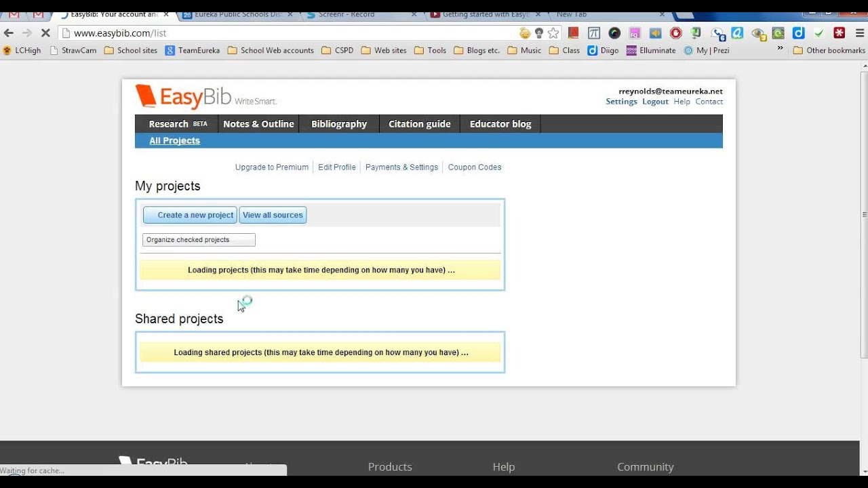Expand the CSPD bookmark folder
This screenshot has height=488, width=868.
[x=338, y=50]
